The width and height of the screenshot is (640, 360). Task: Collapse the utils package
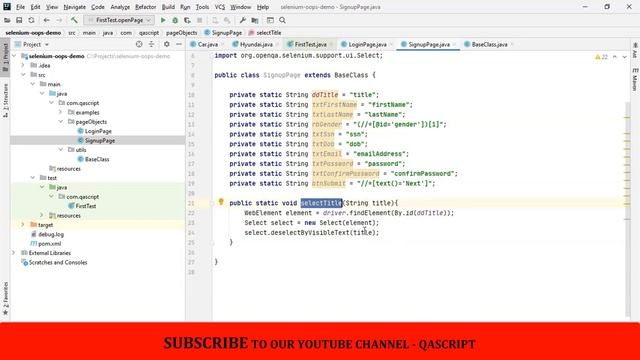[60, 150]
